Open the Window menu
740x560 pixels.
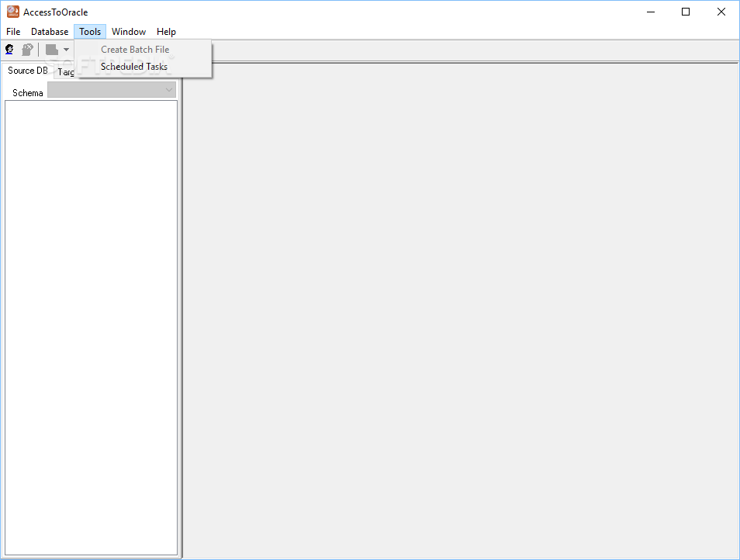click(128, 32)
